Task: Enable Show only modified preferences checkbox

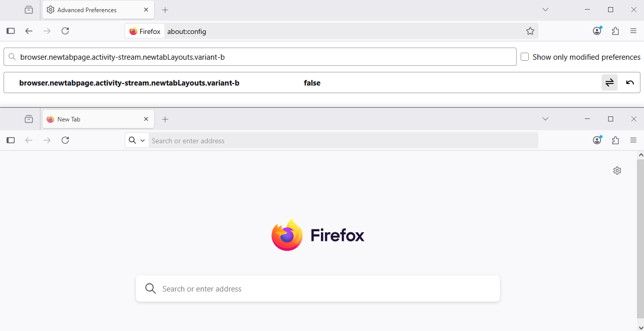Action: click(x=525, y=57)
